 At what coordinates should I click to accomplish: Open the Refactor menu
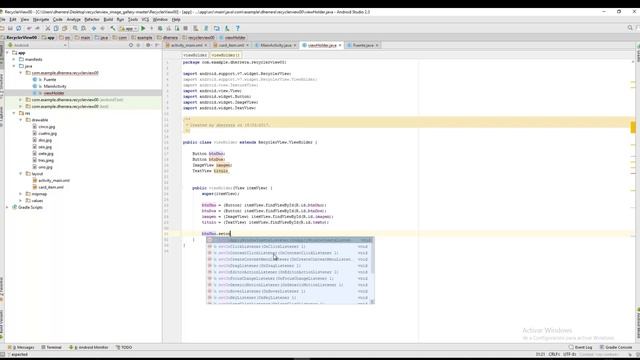[x=92, y=20]
